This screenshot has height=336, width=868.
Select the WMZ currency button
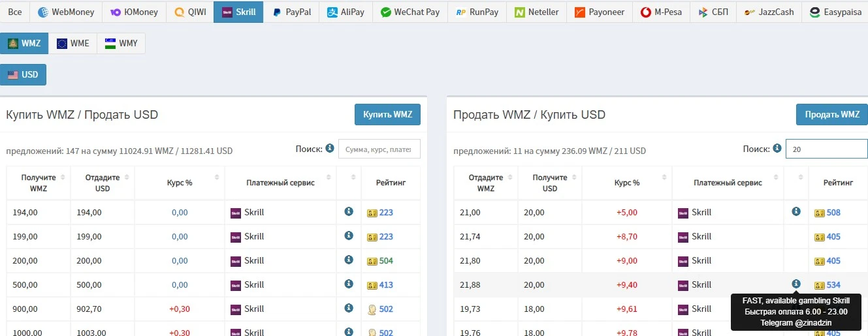[x=24, y=44]
